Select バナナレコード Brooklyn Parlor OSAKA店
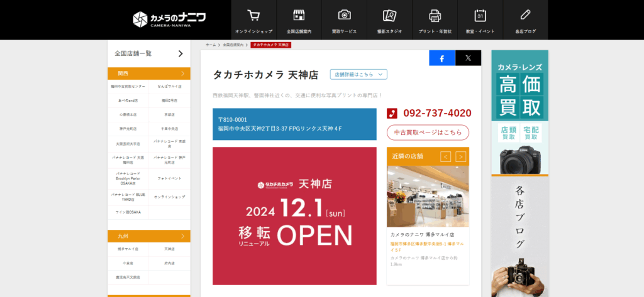Screen dimensions: 644x297 128,178
